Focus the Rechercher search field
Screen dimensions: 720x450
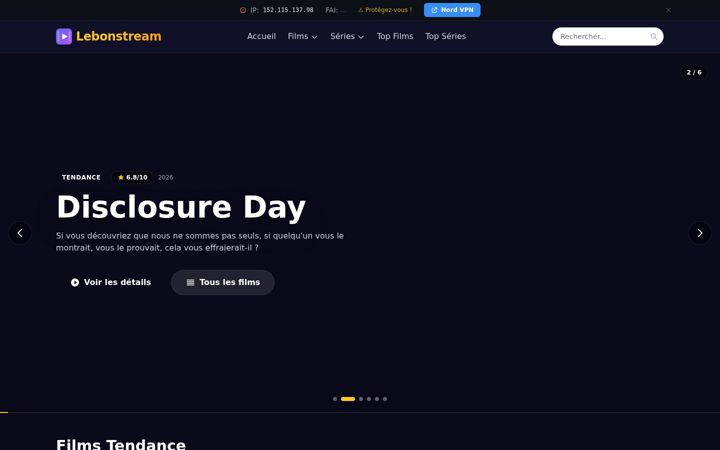tap(608, 36)
